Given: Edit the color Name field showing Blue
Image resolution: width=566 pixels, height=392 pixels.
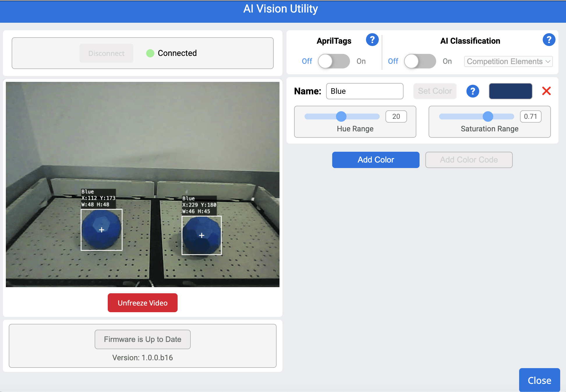Looking at the screenshot, I should click(365, 91).
